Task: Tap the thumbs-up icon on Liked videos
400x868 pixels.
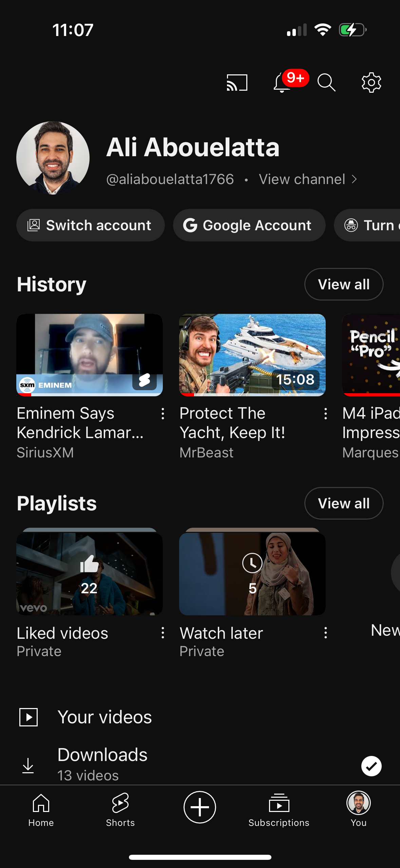Action: pyautogui.click(x=89, y=564)
